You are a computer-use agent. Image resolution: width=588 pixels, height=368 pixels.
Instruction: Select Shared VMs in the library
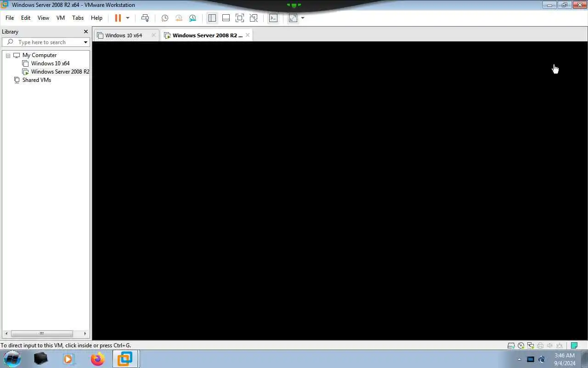(37, 80)
